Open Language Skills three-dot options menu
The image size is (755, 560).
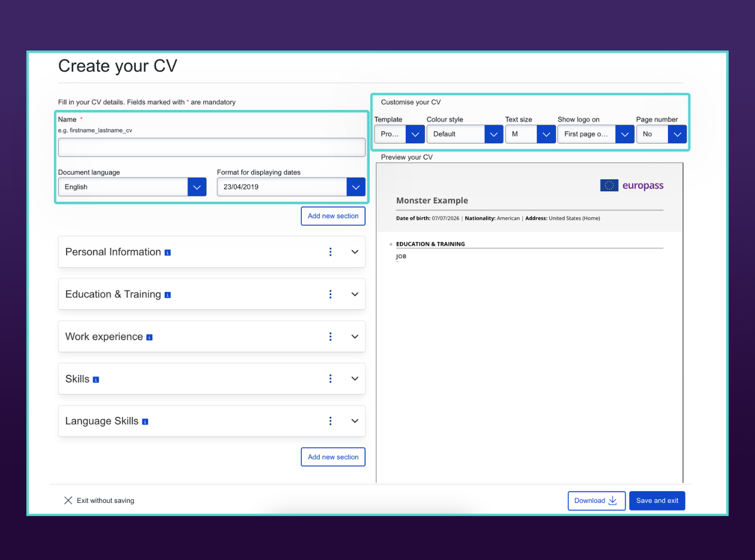coord(330,421)
